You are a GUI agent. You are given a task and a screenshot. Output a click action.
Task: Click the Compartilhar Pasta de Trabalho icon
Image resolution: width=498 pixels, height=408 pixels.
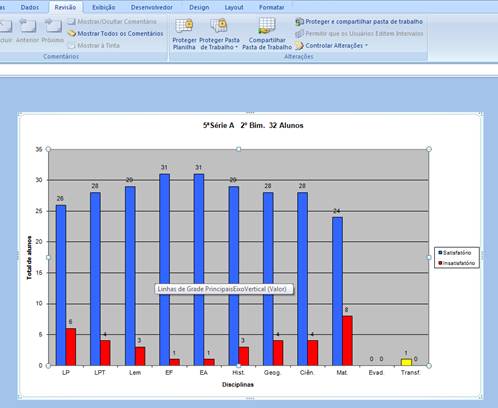pos(267,26)
